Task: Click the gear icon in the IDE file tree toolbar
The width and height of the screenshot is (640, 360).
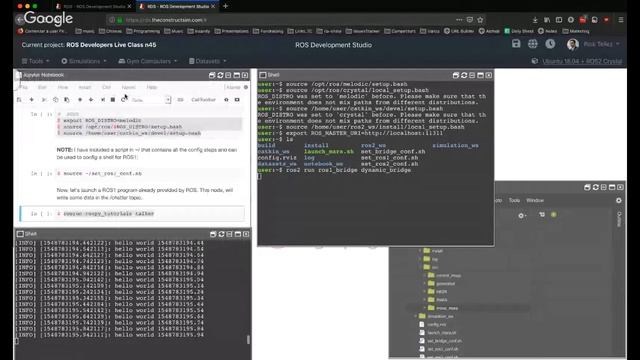Action: (522, 215)
